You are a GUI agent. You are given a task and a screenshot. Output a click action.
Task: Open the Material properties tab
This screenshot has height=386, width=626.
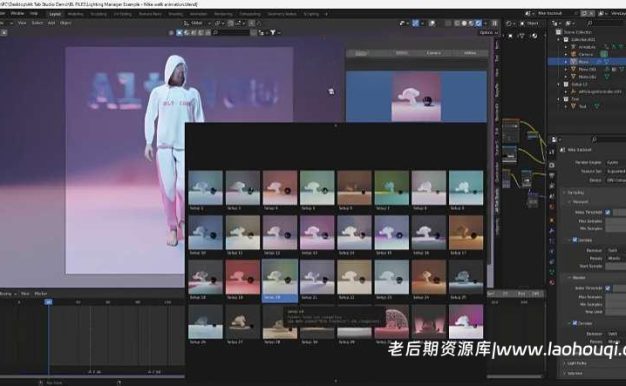(x=552, y=283)
